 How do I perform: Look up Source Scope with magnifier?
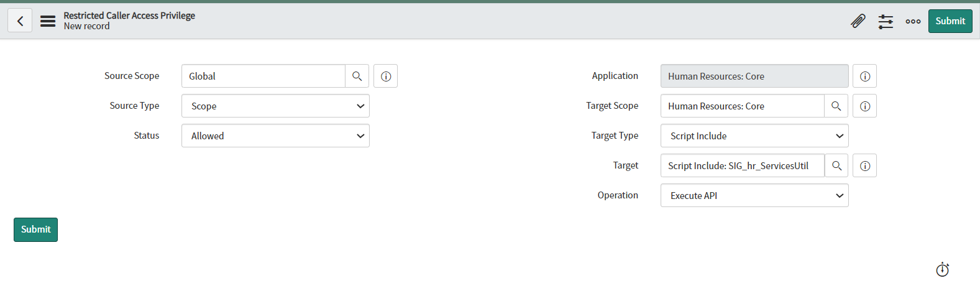pyautogui.click(x=357, y=76)
